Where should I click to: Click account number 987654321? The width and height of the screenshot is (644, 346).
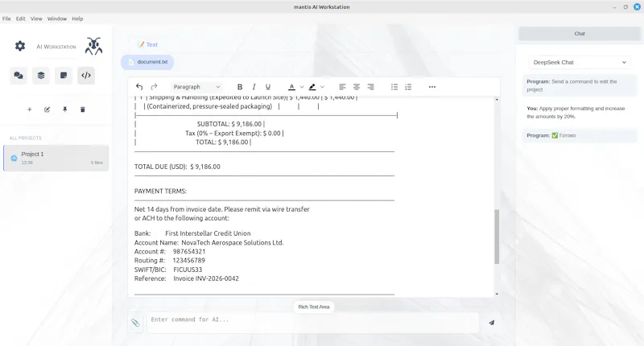189,251
